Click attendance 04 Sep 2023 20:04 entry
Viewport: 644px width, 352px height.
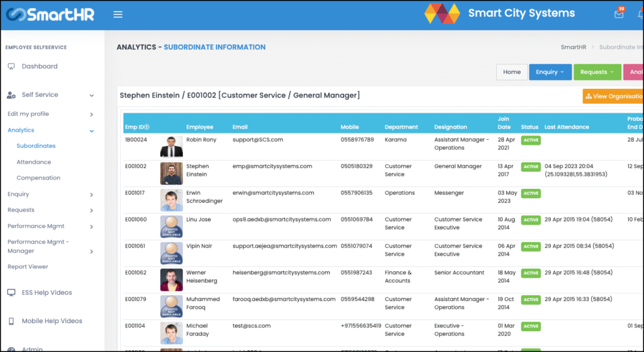pyautogui.click(x=576, y=170)
